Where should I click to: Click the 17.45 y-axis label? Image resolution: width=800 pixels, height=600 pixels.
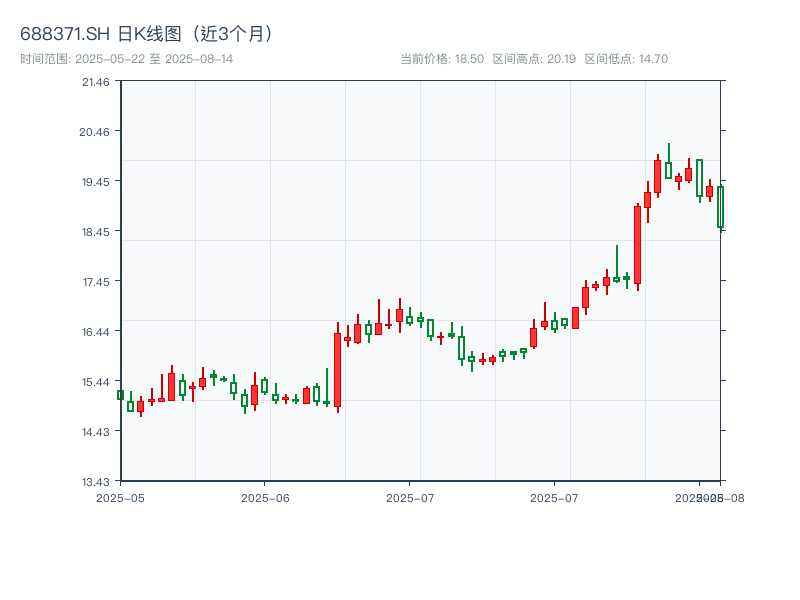pyautogui.click(x=95, y=281)
